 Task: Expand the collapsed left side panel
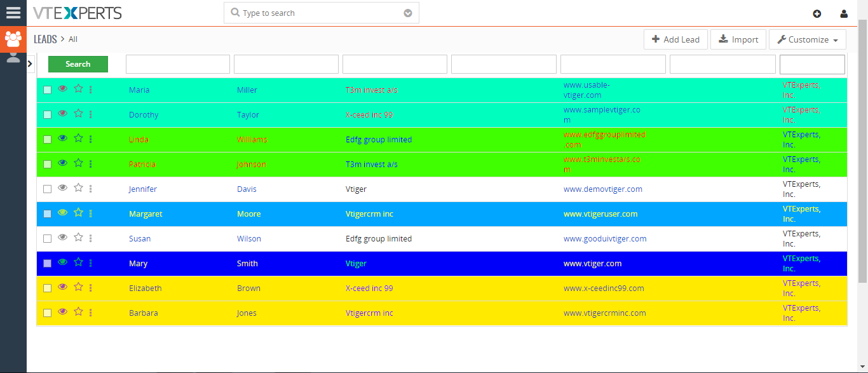31,64
